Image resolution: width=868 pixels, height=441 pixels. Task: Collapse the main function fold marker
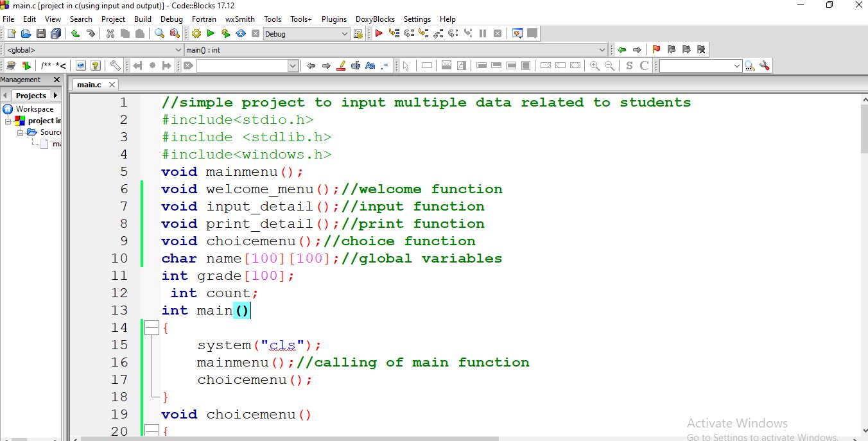coord(152,327)
